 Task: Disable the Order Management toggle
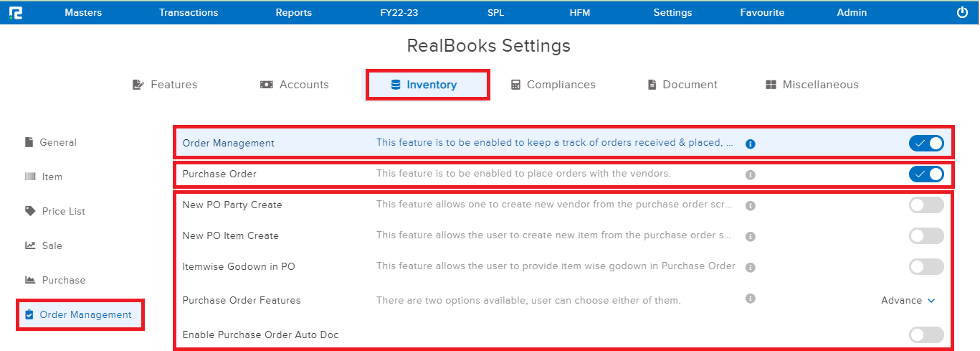click(926, 143)
